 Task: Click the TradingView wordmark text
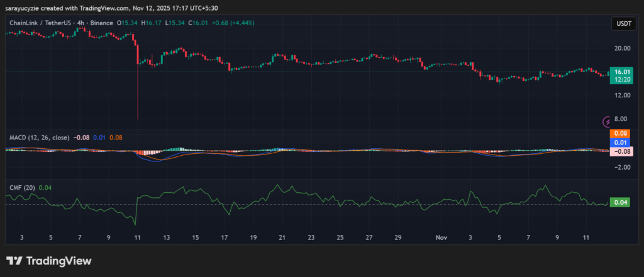tap(58, 261)
